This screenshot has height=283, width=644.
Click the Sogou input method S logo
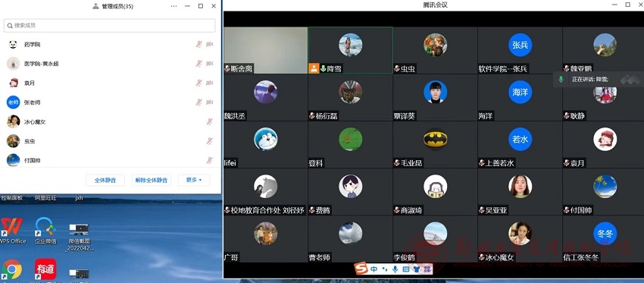(361, 269)
